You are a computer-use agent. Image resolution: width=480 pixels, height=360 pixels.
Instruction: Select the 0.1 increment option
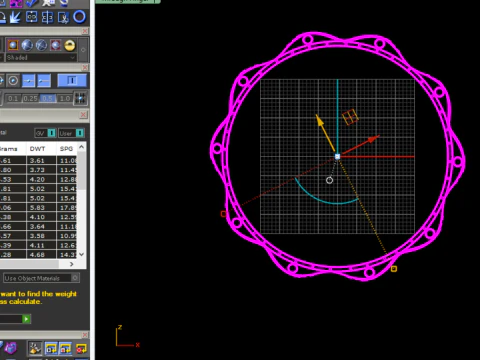coord(13,98)
